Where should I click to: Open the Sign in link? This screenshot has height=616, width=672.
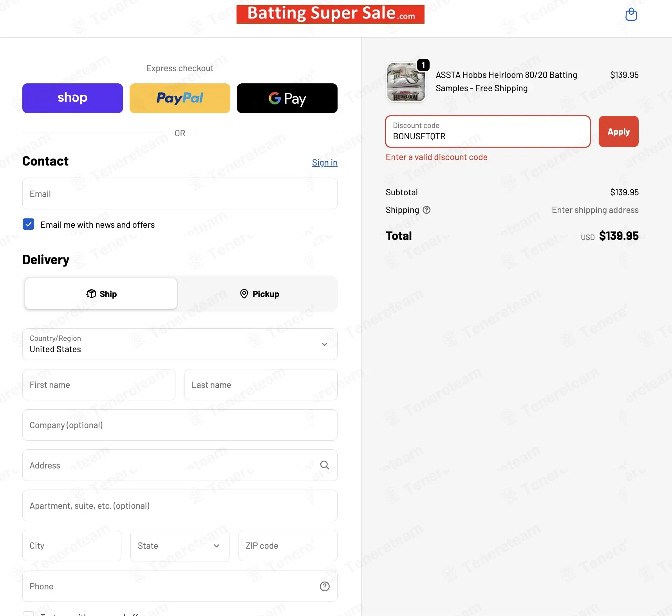point(325,162)
